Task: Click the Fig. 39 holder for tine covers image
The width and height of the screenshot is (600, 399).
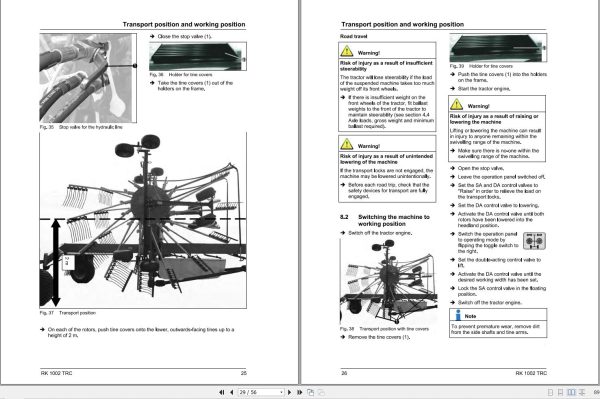Action: tap(498, 48)
